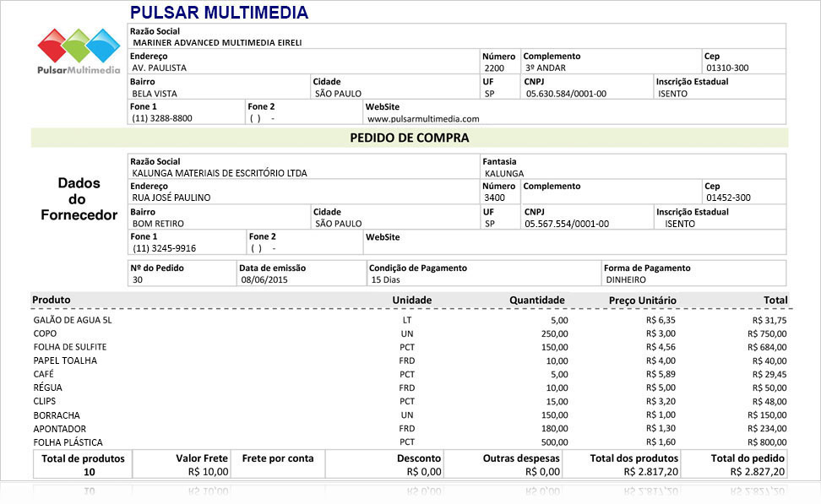The width and height of the screenshot is (821, 504).
Task: Click the "Unidade" column header
Action: click(x=412, y=301)
